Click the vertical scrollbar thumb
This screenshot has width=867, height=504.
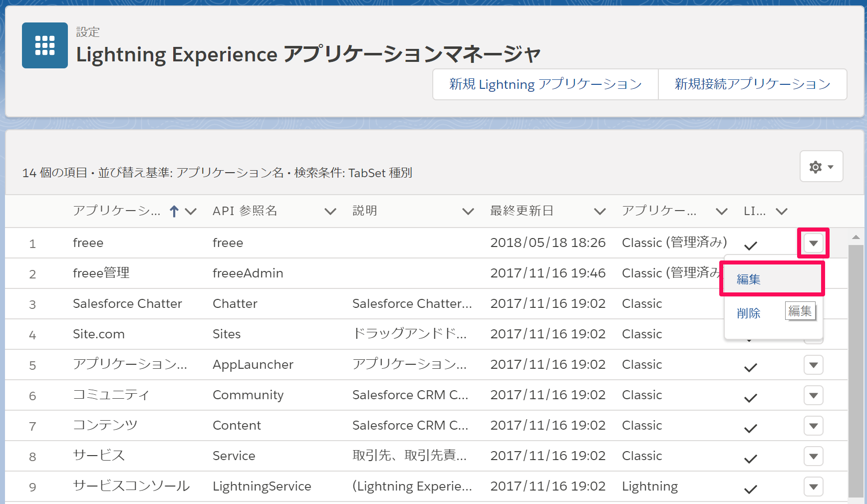[x=856, y=372]
